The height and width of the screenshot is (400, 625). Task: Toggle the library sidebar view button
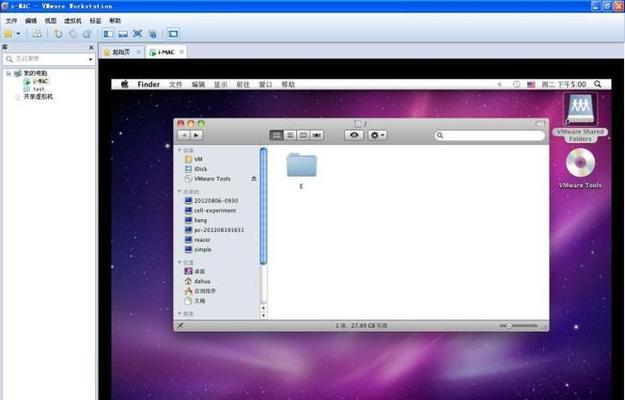tap(108, 34)
